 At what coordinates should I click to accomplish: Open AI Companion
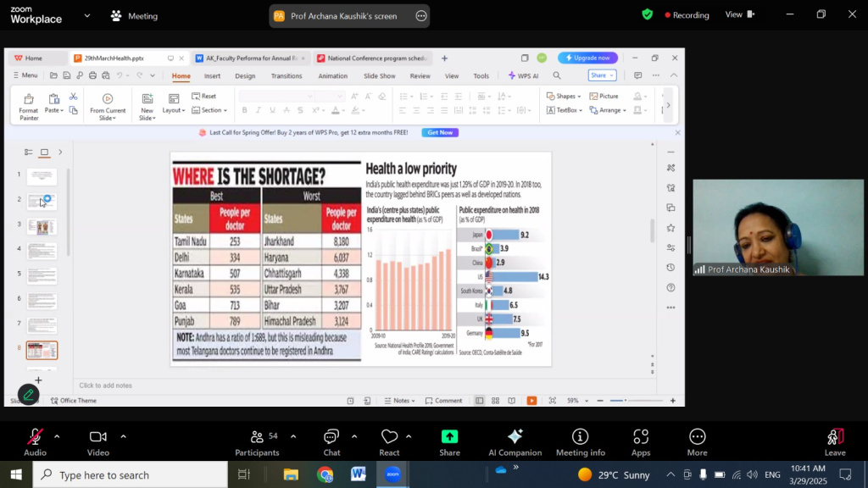tap(515, 441)
